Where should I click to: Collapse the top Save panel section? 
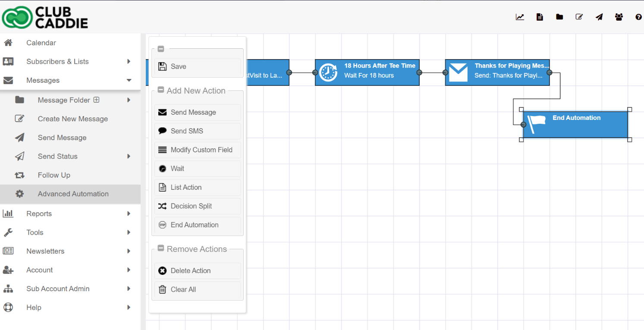161,49
